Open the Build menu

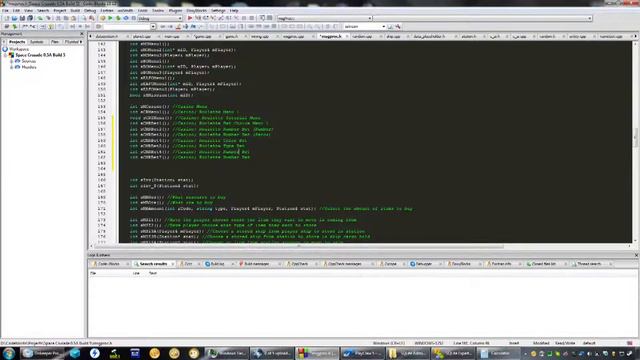75,10
